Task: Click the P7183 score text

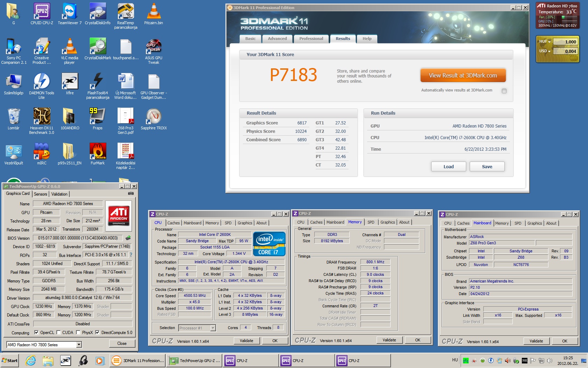Action: click(x=293, y=75)
